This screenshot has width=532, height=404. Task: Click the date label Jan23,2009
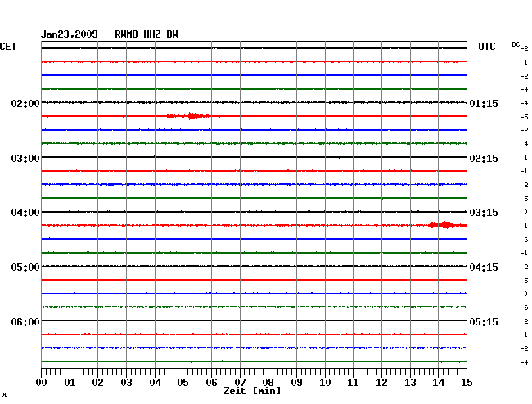[70, 34]
